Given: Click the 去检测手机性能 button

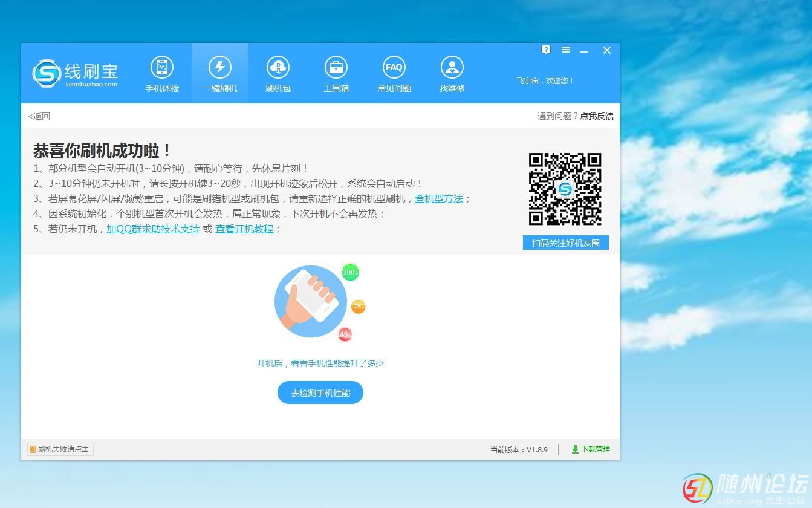Looking at the screenshot, I should point(320,393).
